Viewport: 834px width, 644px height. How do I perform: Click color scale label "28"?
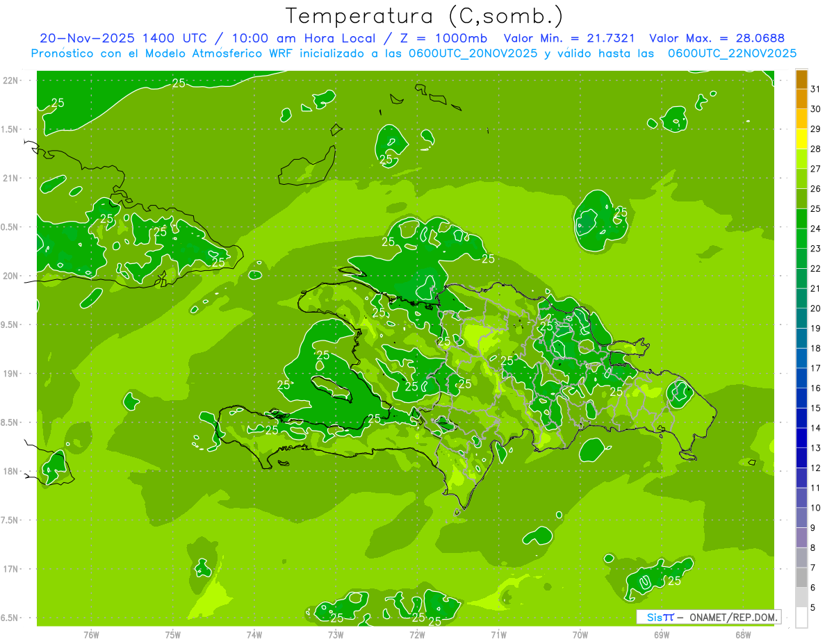click(816, 149)
